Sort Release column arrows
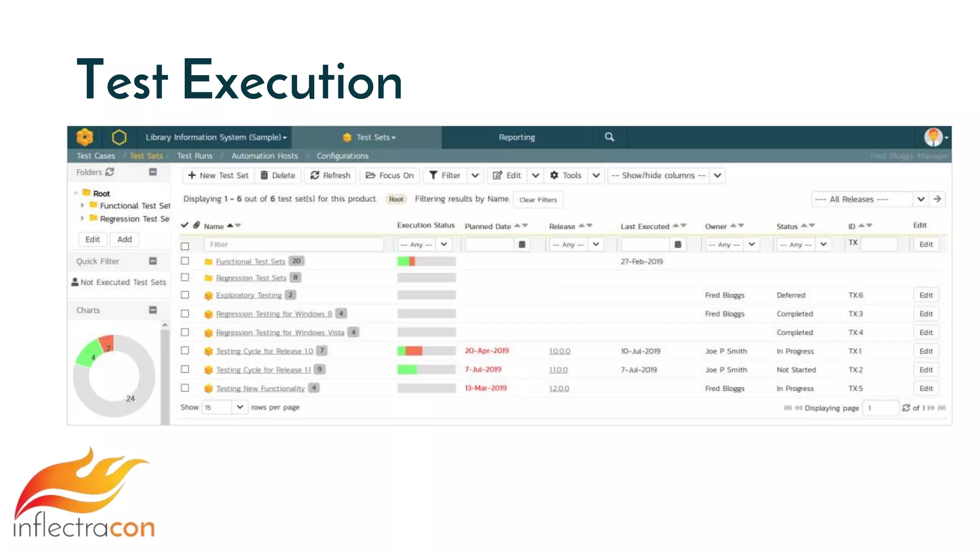Image resolution: width=980 pixels, height=551 pixels. [585, 225]
